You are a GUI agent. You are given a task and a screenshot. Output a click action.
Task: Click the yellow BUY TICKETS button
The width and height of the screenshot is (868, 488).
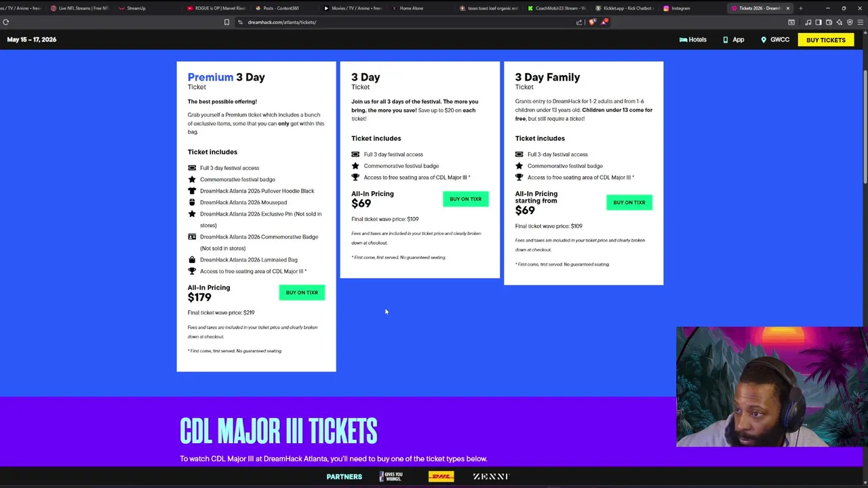click(826, 40)
